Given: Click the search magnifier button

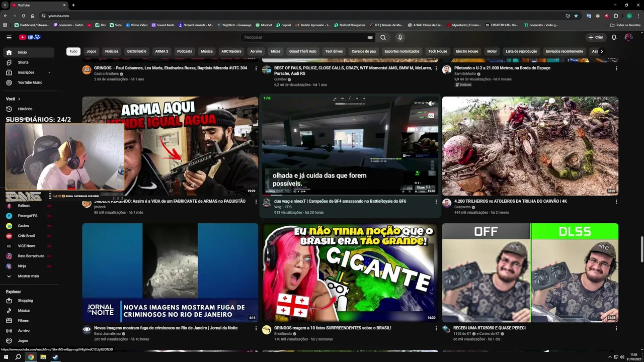Looking at the screenshot, I should tap(383, 37).
